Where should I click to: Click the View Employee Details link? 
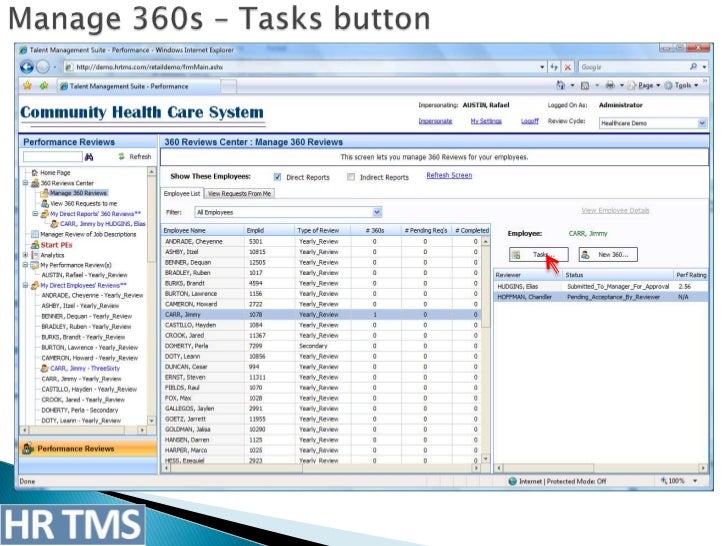pos(615,210)
